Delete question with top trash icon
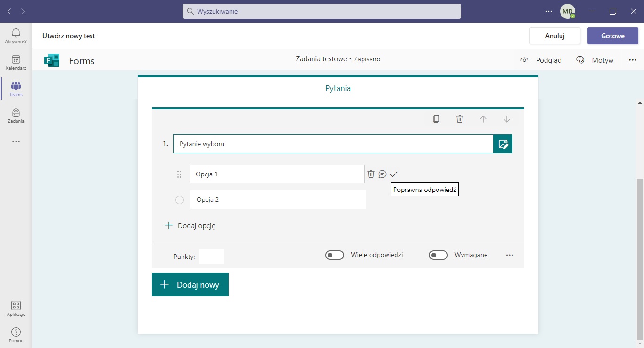Image resolution: width=644 pixels, height=348 pixels. [x=460, y=119]
